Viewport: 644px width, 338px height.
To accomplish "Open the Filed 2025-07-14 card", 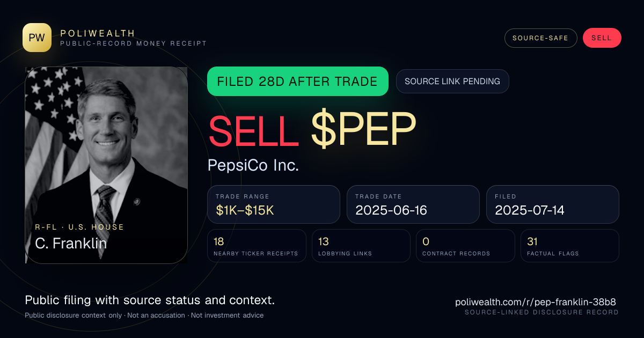I will (x=553, y=204).
